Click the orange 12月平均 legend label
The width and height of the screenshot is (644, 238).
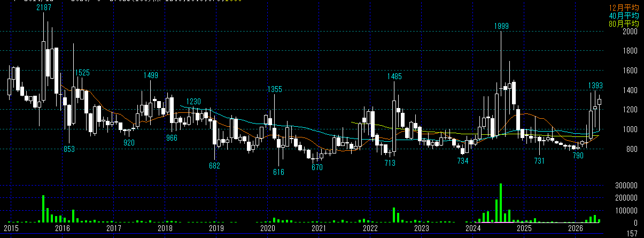(625, 8)
